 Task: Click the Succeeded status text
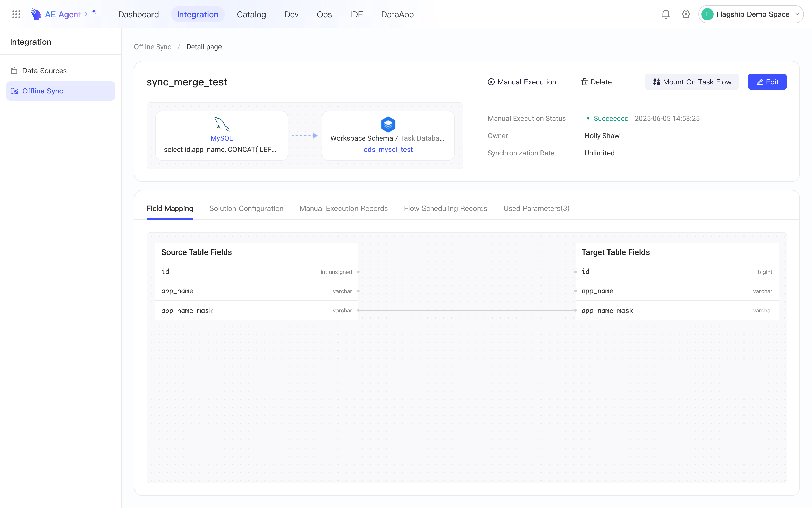(611, 119)
